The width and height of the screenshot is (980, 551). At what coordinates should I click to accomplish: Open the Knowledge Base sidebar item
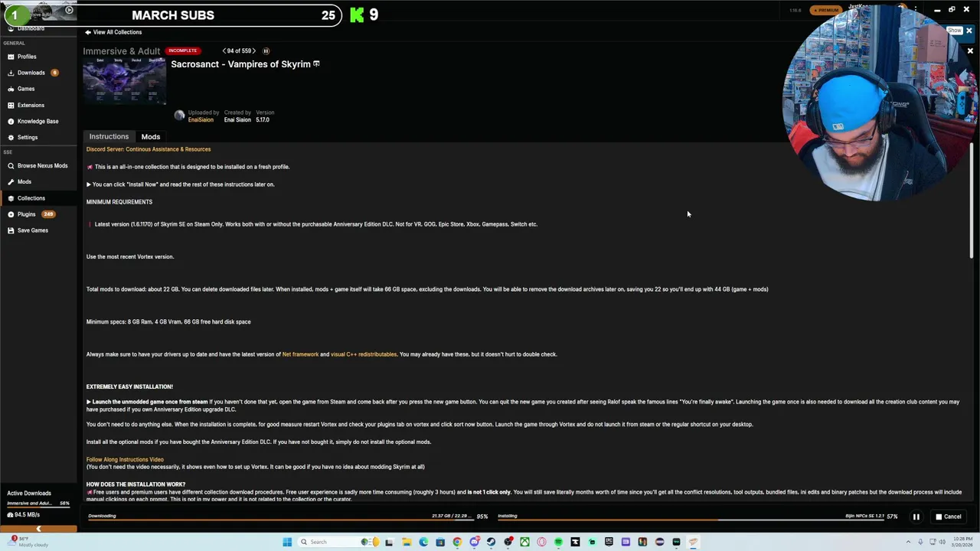tap(38, 121)
